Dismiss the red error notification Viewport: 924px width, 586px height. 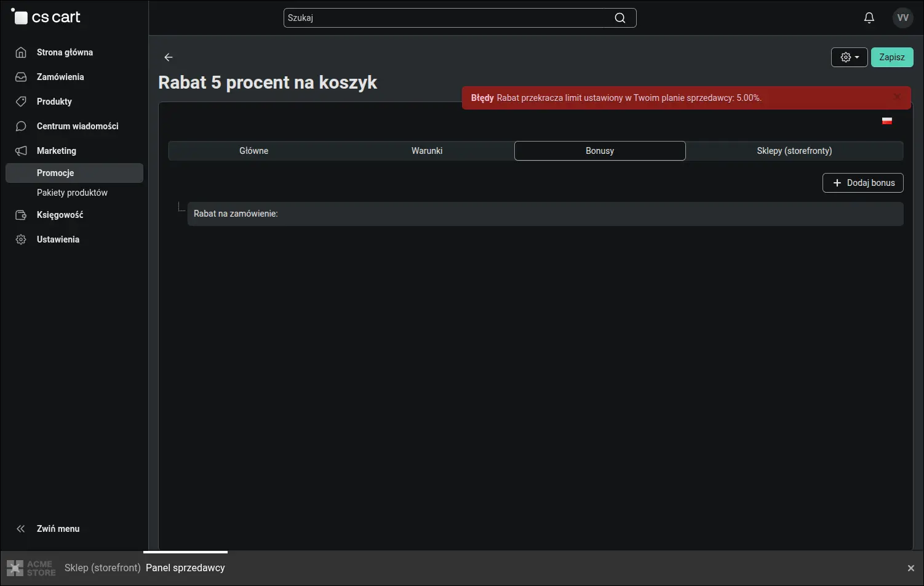(x=897, y=97)
